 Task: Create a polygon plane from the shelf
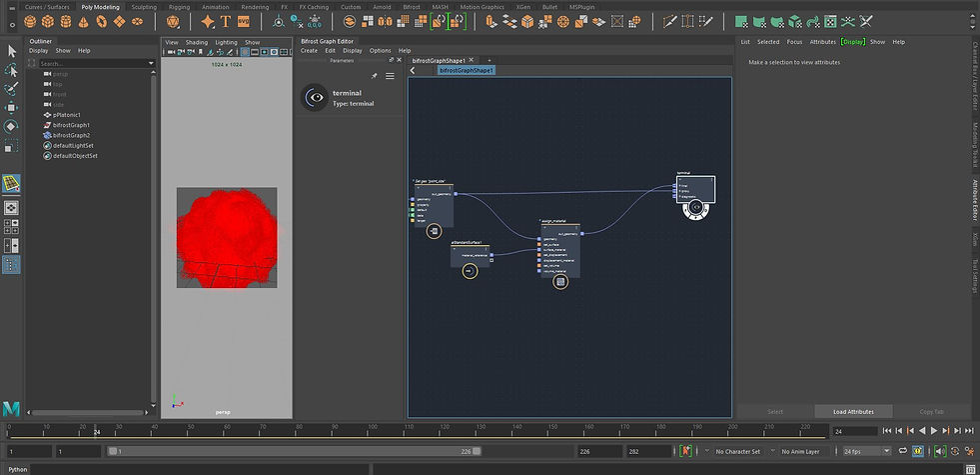(x=119, y=22)
